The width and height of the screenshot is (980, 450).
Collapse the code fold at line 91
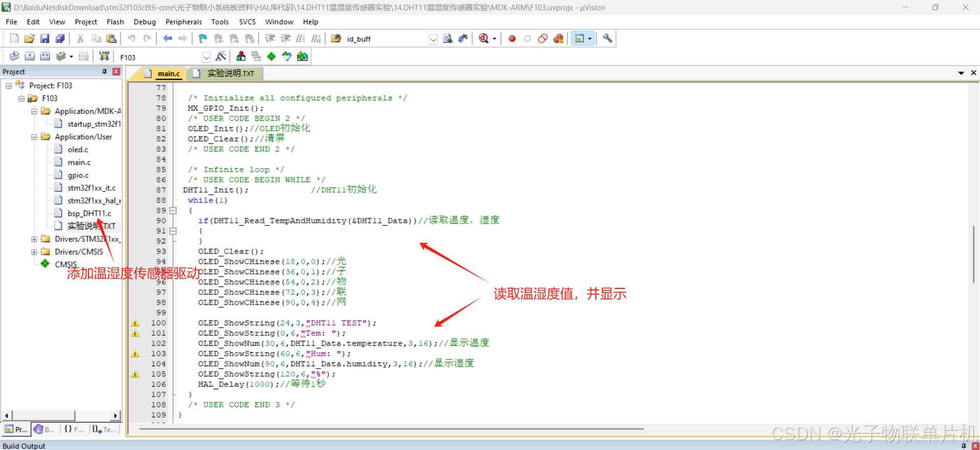tap(173, 231)
